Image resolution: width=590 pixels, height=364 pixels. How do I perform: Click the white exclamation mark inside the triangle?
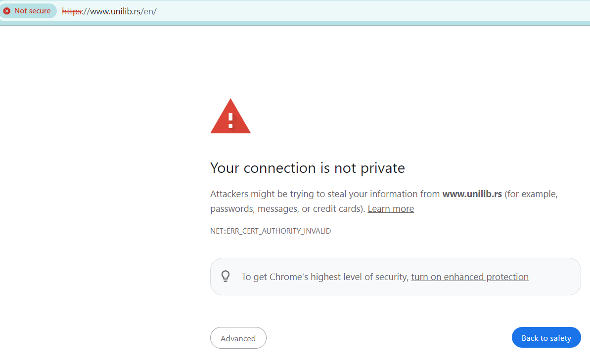tap(230, 120)
